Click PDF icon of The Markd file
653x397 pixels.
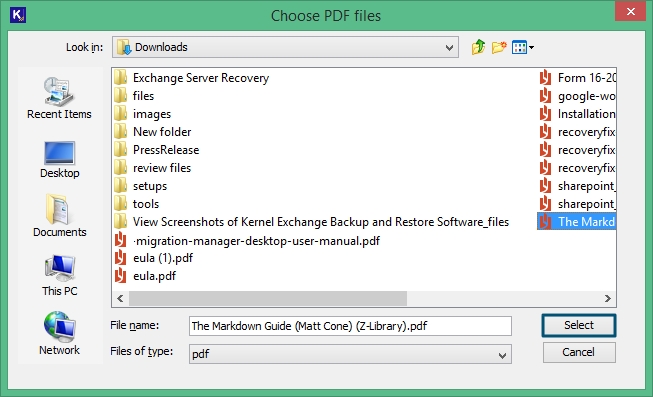(x=546, y=222)
